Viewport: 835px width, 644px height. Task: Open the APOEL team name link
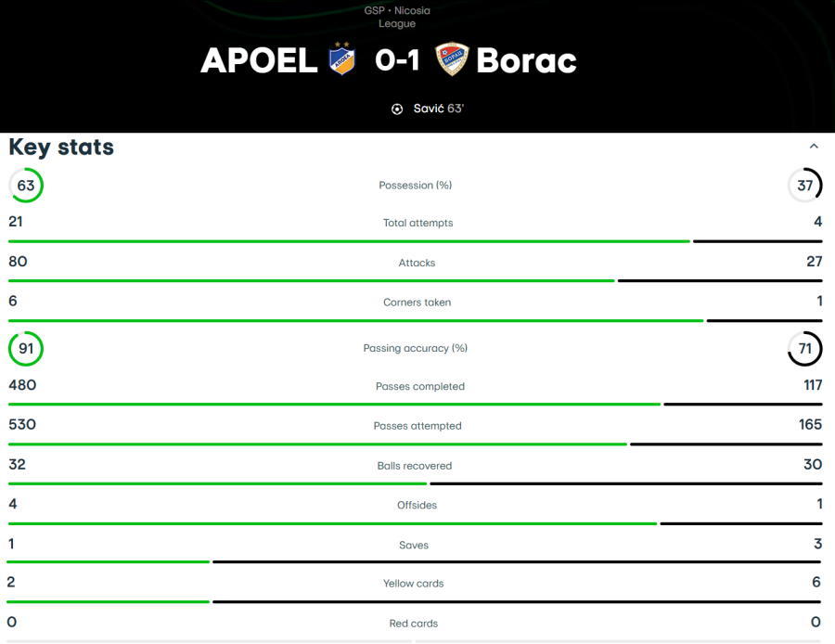[259, 60]
